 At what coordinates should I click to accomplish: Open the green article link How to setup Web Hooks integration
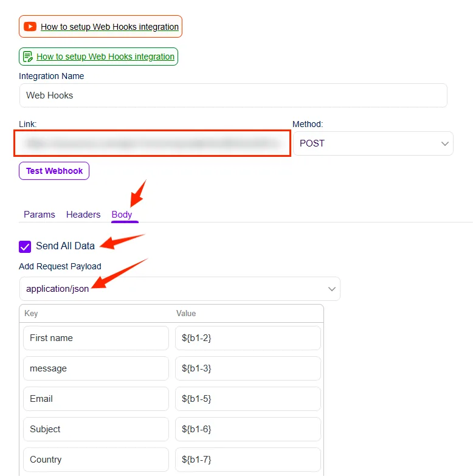click(x=105, y=57)
